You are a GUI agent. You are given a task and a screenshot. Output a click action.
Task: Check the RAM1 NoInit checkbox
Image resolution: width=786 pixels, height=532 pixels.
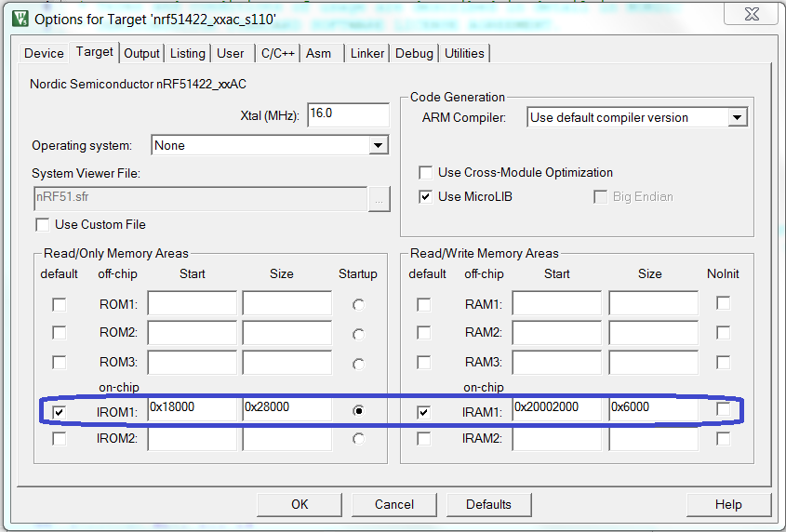(724, 303)
